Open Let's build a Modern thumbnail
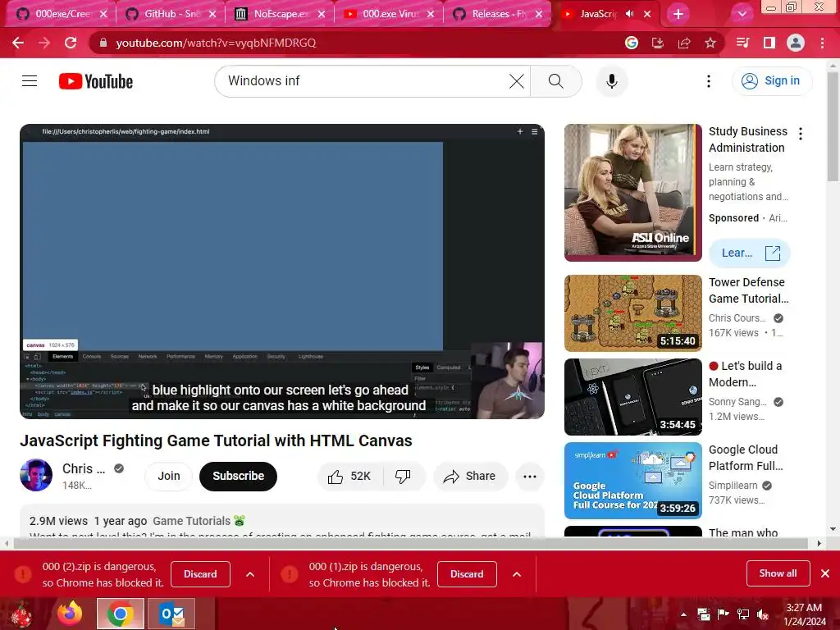 [632, 397]
